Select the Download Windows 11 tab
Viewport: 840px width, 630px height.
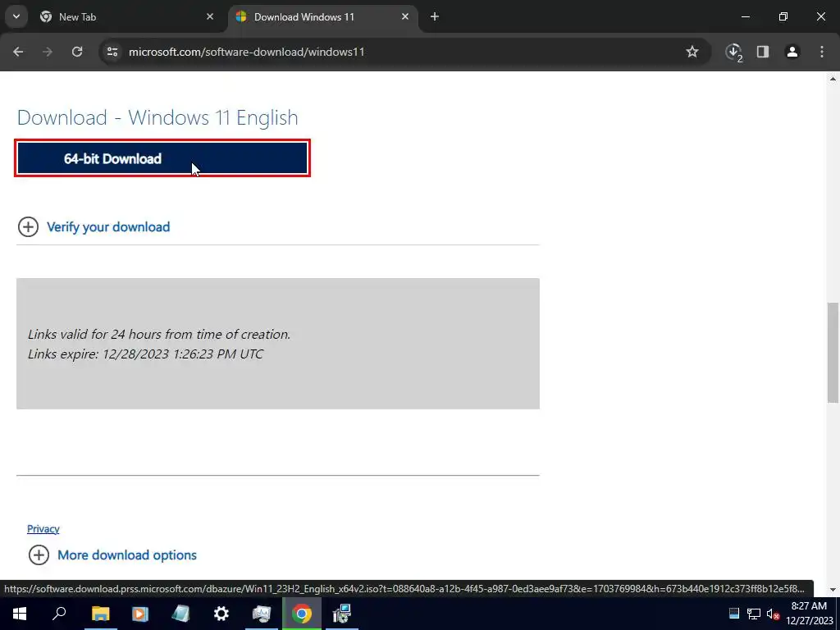322,16
